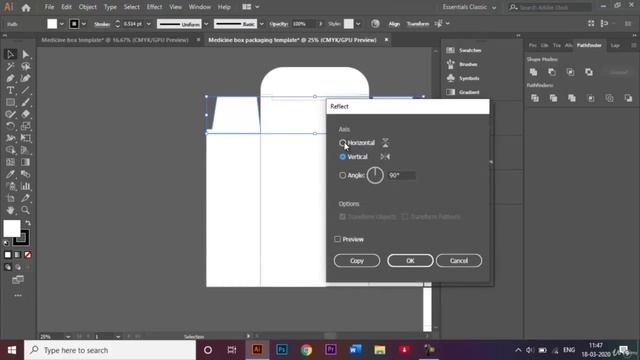Select the Magic Wand tool
Viewport: 640px width, 360px height.
click(11, 66)
